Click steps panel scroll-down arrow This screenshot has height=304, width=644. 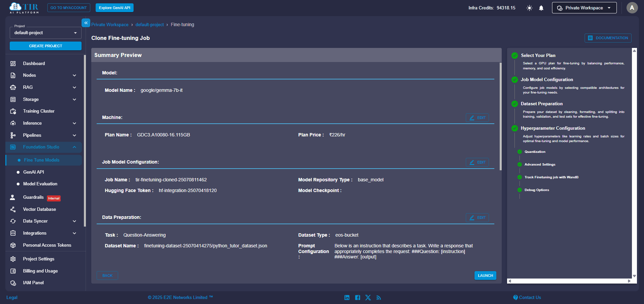pos(634,276)
